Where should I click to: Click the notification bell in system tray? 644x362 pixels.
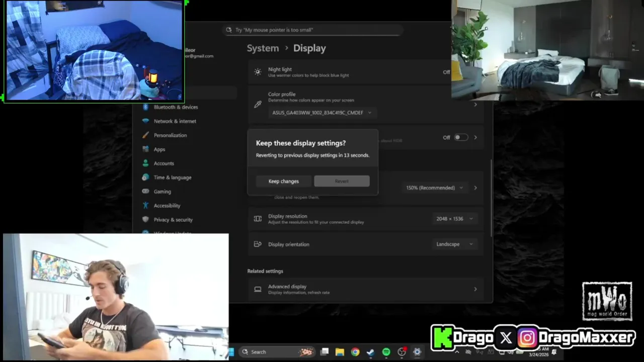(554, 352)
